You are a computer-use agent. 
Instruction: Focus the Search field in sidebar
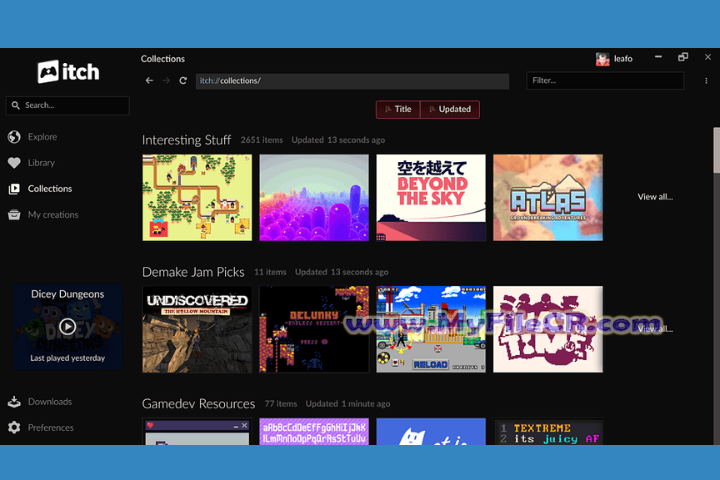[x=68, y=106]
